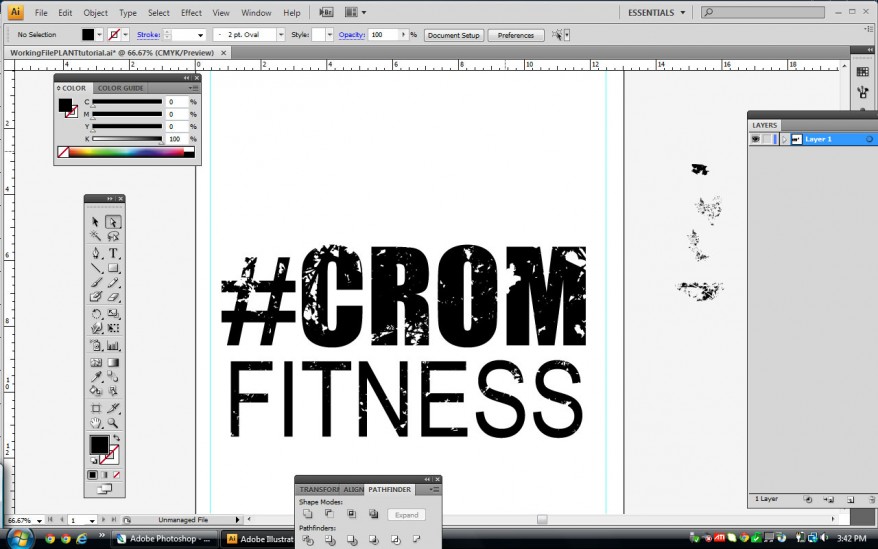Switch to the ALIGN tab
878x549 pixels.
click(x=353, y=490)
